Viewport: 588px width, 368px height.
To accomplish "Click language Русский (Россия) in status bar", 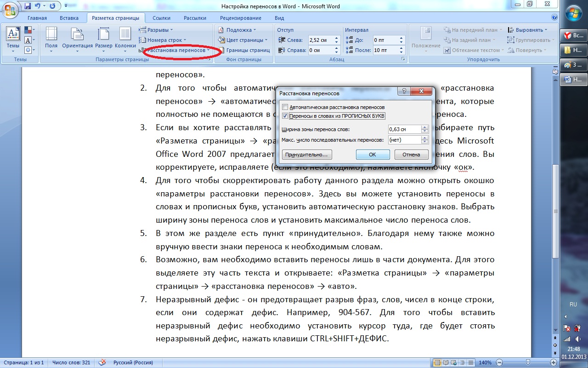I will coord(133,363).
